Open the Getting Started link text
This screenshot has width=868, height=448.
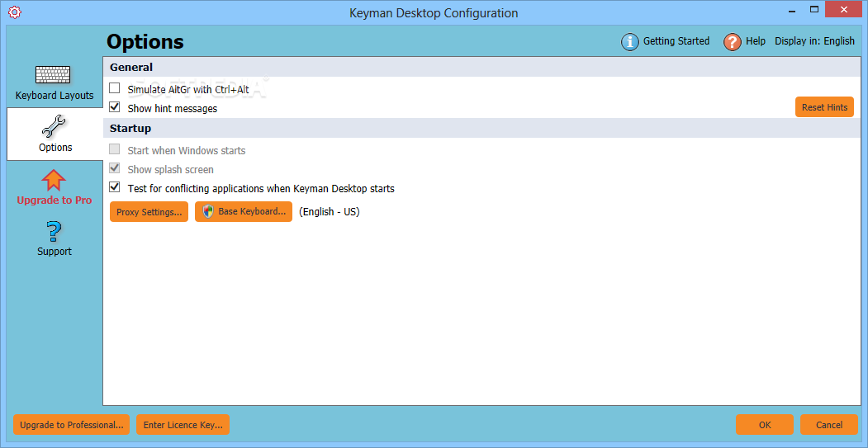click(x=676, y=41)
